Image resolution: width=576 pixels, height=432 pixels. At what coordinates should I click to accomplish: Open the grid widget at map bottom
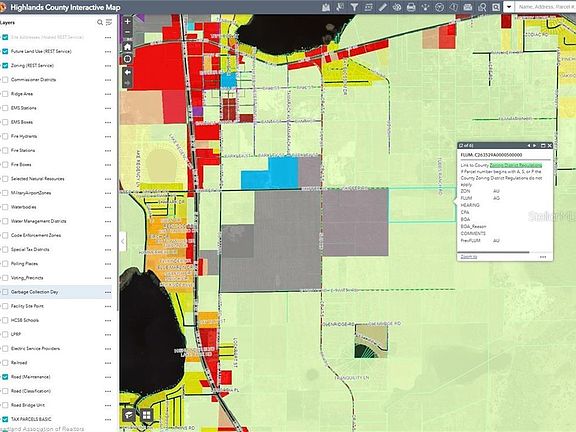click(x=147, y=415)
